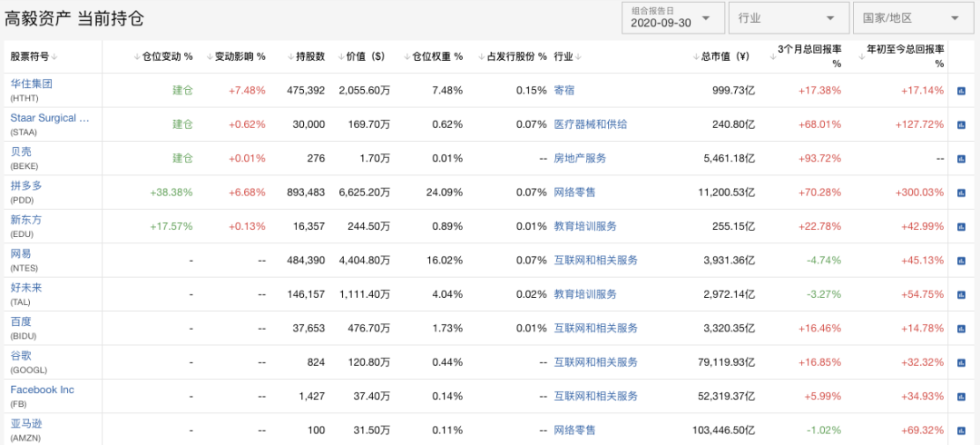This screenshot has width=980, height=445.
Task: Select the 高毅资产 当前持仓 page title
Action: point(74,18)
